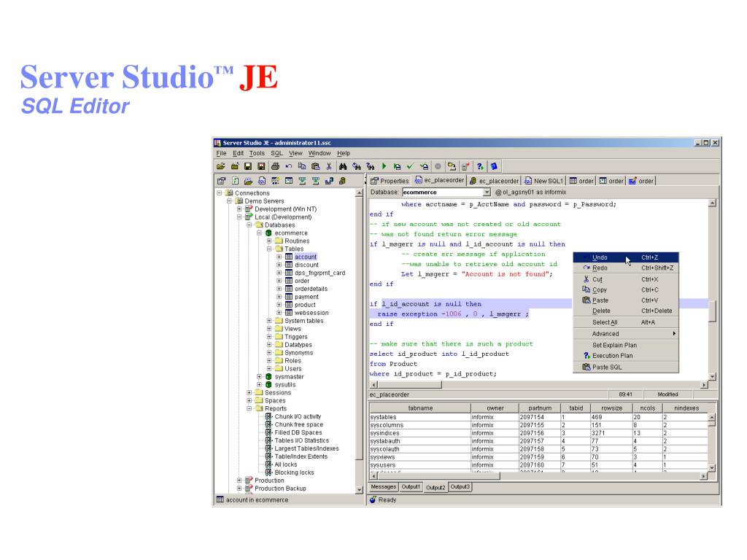Expand the sysmaster database node
747x560 pixels.
point(259,377)
